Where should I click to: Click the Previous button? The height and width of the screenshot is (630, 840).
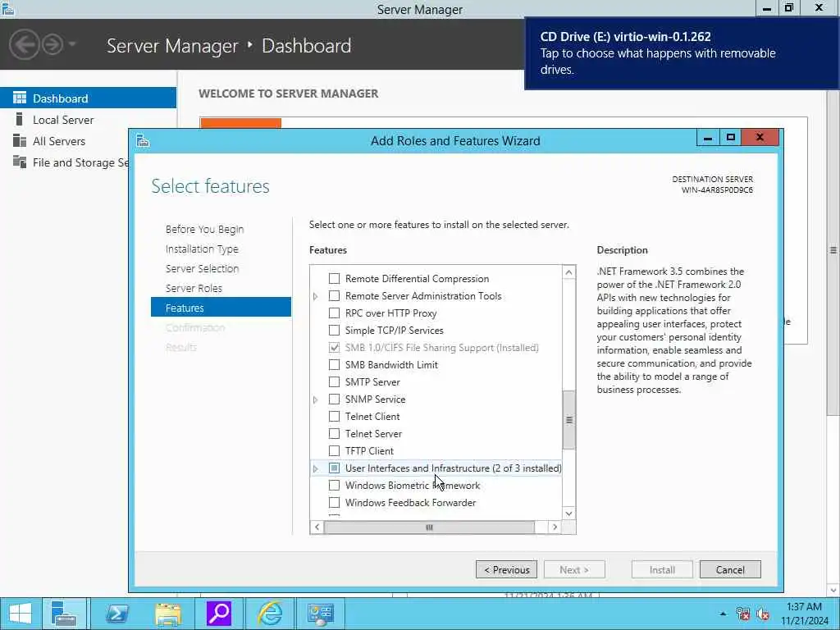(506, 569)
